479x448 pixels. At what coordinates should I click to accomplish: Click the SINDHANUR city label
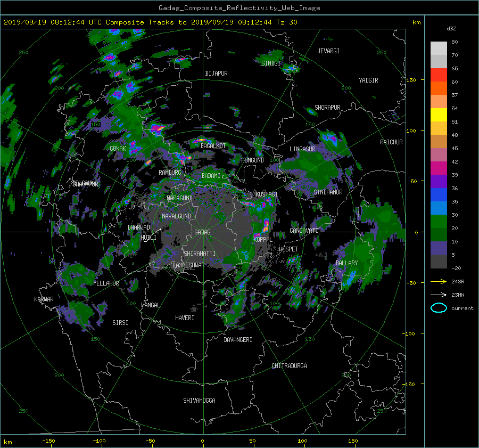(x=328, y=192)
